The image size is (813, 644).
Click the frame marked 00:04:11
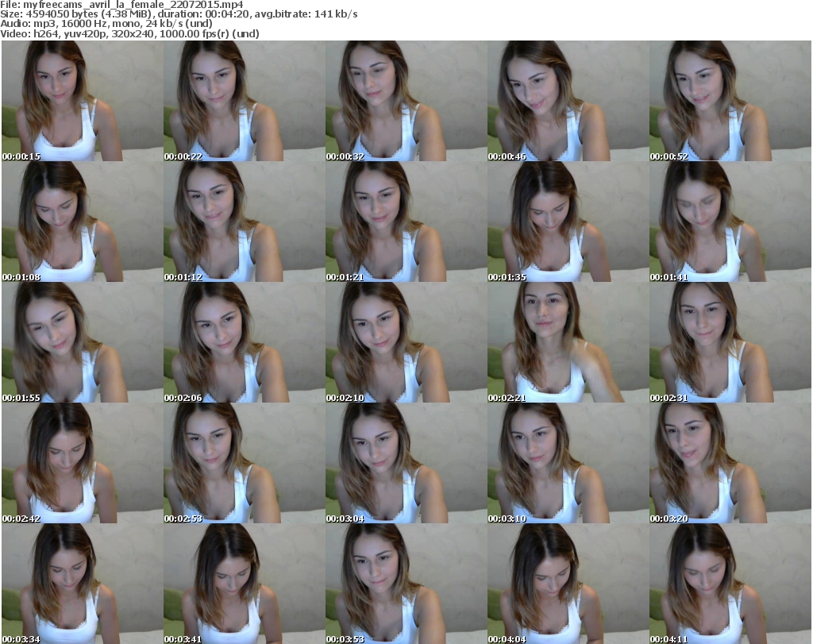coord(730,584)
